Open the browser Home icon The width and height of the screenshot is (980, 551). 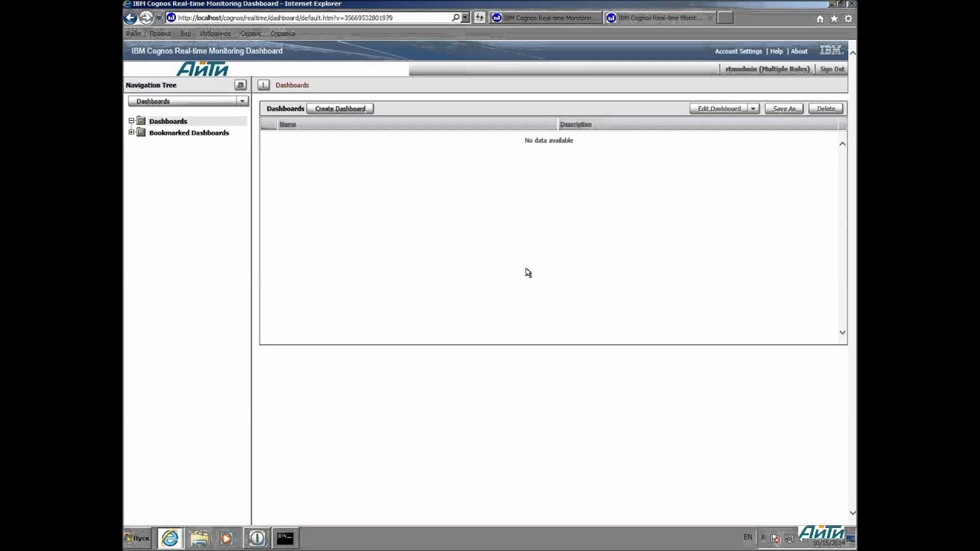pos(820,18)
